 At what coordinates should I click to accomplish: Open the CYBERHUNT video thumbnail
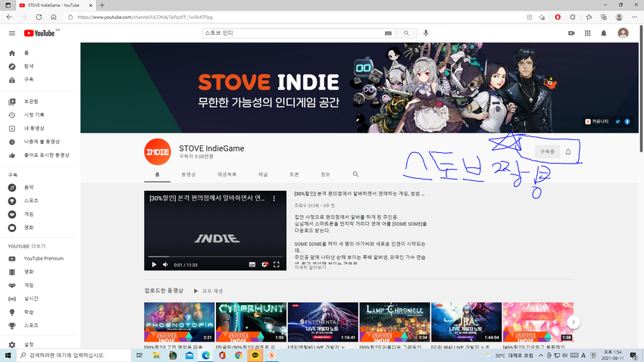252,322
